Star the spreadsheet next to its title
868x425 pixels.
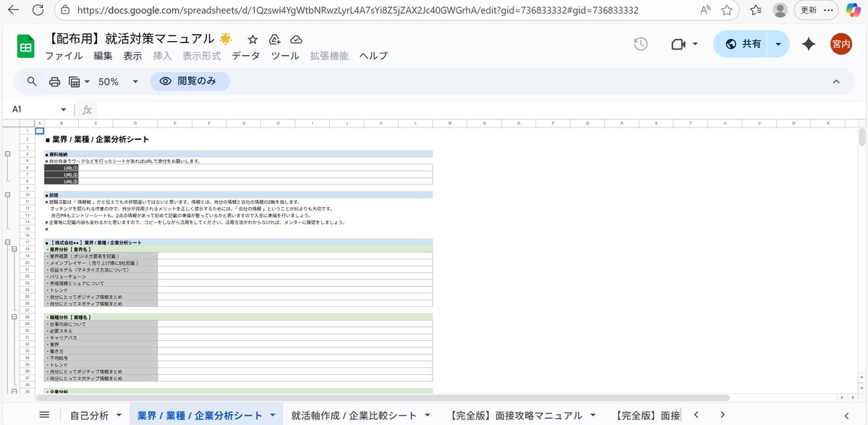251,39
